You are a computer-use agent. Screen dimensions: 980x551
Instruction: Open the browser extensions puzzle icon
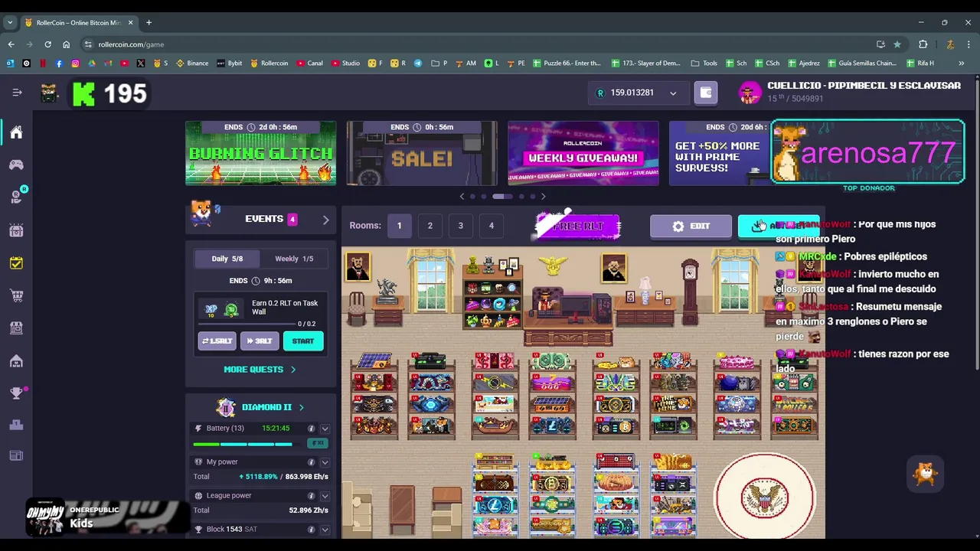[x=923, y=44]
